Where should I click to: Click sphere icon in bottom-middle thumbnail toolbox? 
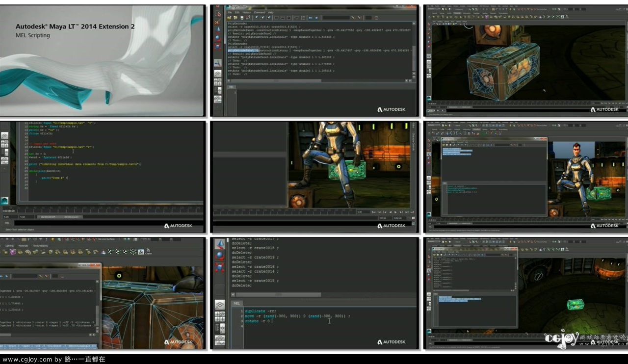click(220, 255)
